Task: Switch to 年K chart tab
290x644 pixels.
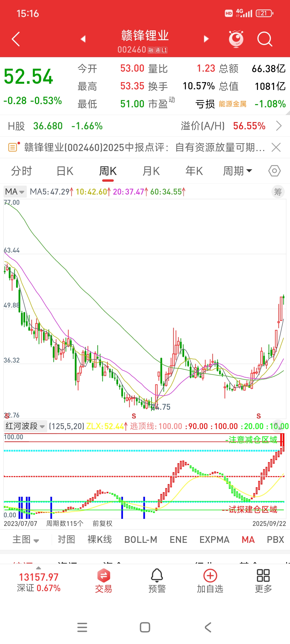Action: [x=194, y=171]
